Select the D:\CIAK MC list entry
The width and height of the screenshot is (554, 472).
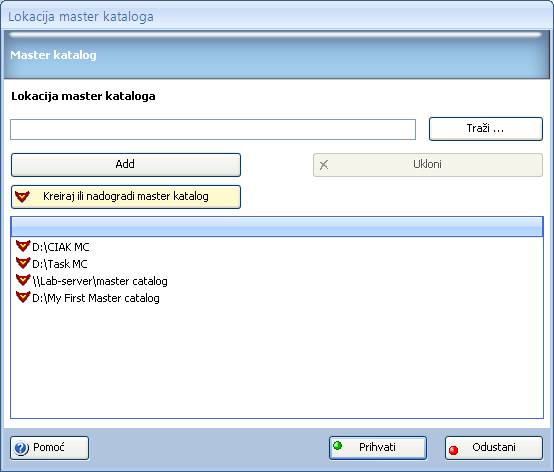(60, 247)
